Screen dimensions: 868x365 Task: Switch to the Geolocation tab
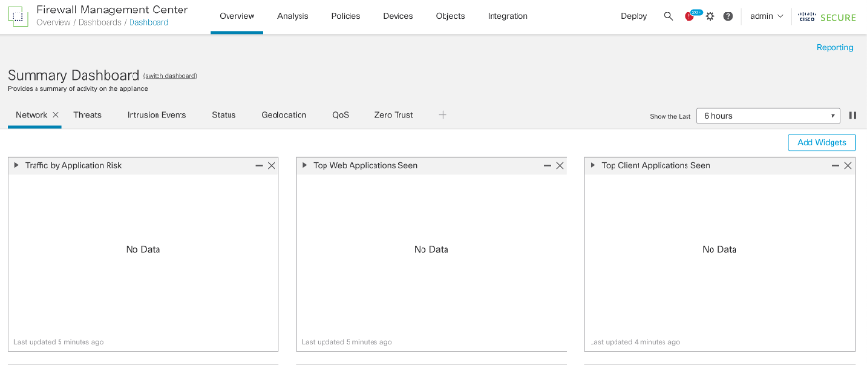(x=284, y=115)
